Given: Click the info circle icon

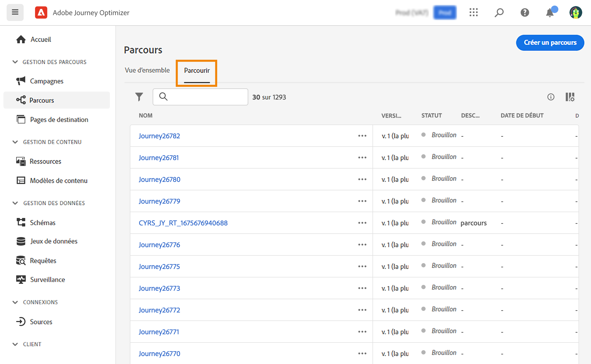Looking at the screenshot, I should 551,97.
